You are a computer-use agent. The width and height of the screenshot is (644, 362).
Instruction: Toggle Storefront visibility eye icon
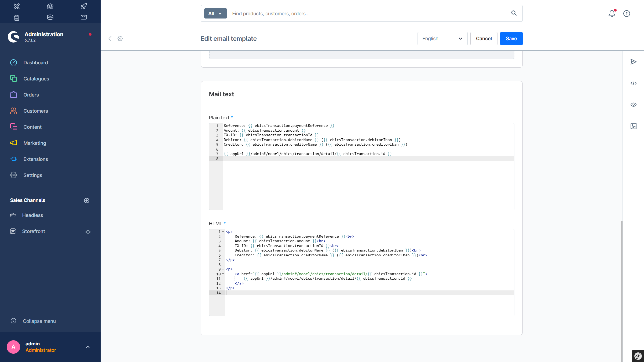tap(88, 232)
